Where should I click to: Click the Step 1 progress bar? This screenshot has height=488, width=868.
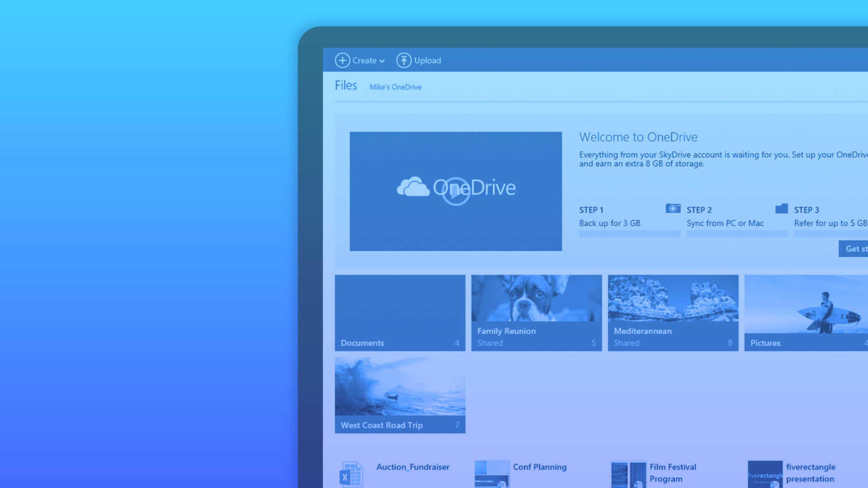630,233
